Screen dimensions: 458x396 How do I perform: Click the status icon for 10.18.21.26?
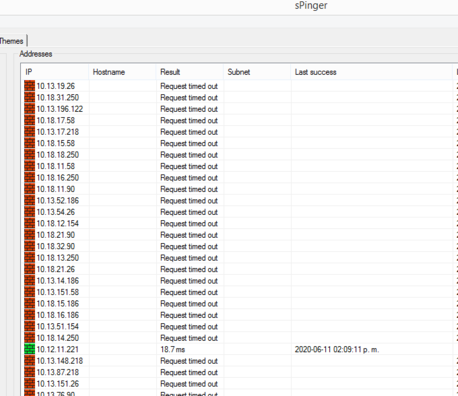pyautogui.click(x=29, y=269)
